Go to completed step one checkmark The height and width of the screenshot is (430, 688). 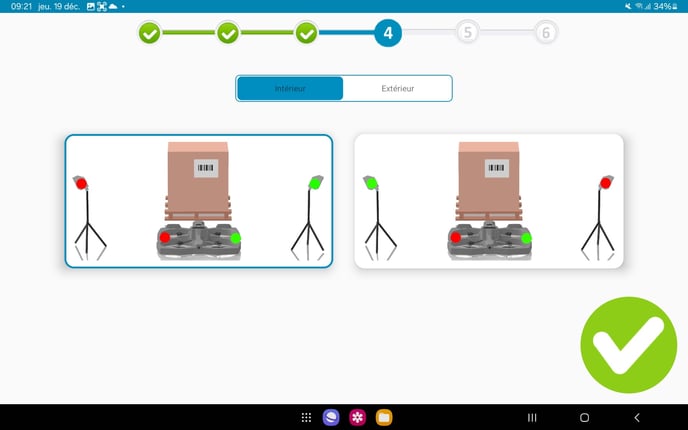click(x=149, y=34)
